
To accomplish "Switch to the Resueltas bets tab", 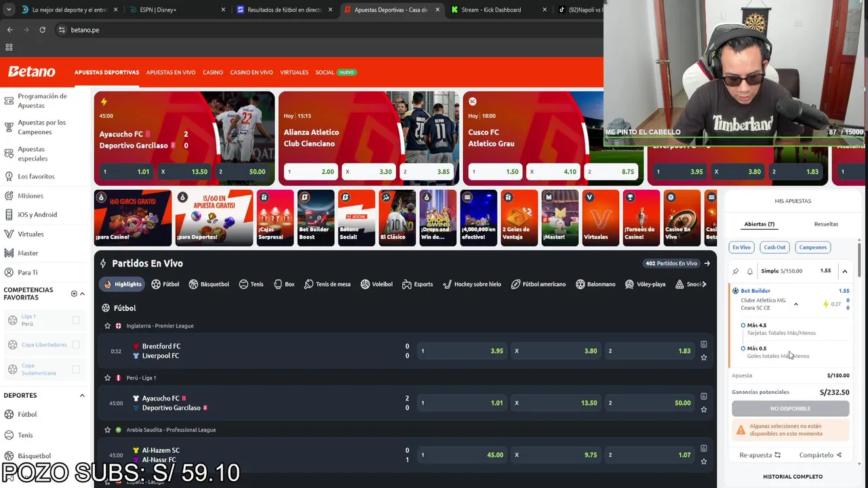I will coord(826,224).
